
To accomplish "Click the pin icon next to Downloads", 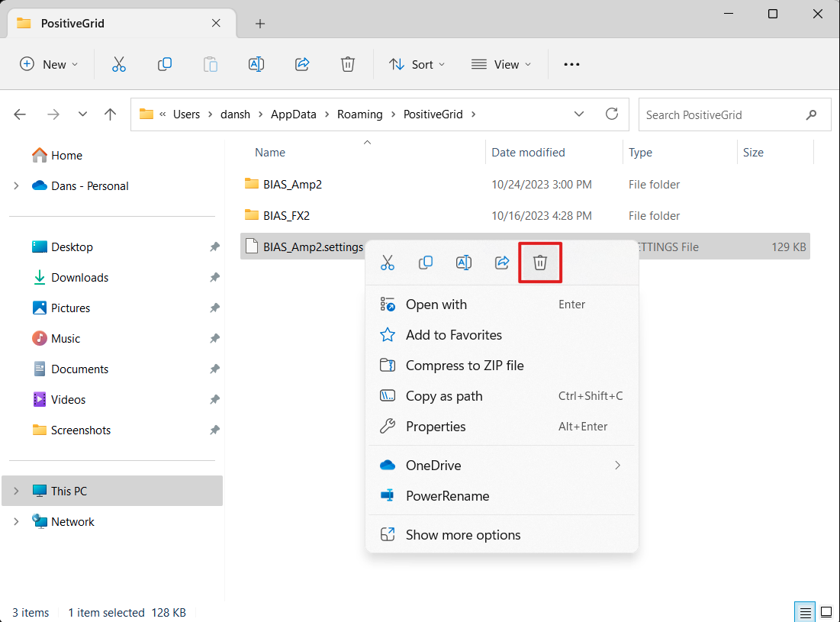I will point(214,278).
